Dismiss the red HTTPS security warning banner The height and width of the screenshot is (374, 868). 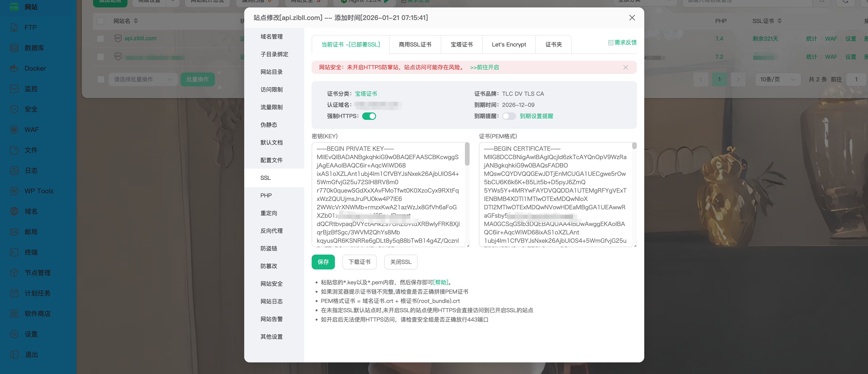pos(625,67)
